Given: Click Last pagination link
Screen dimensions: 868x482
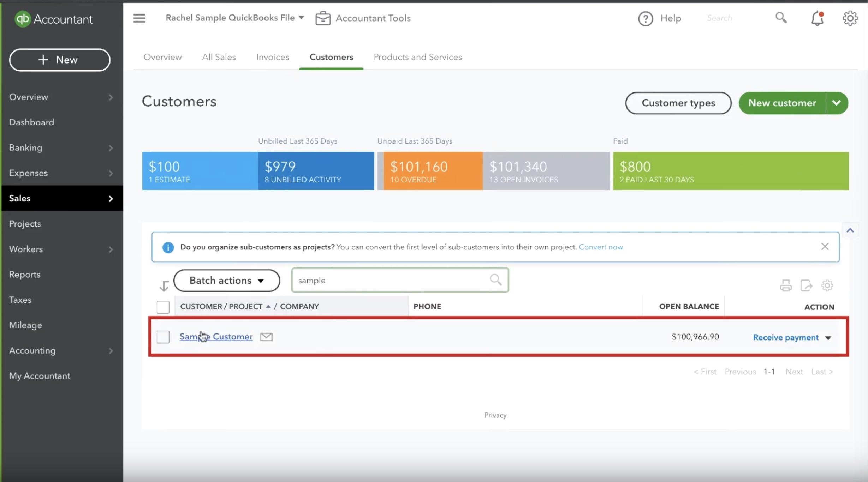Looking at the screenshot, I should (822, 372).
